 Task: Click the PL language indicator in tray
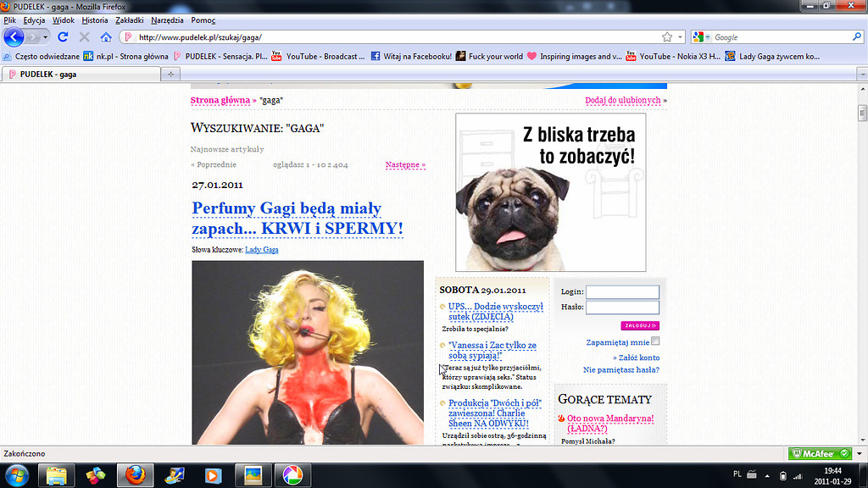click(737, 474)
